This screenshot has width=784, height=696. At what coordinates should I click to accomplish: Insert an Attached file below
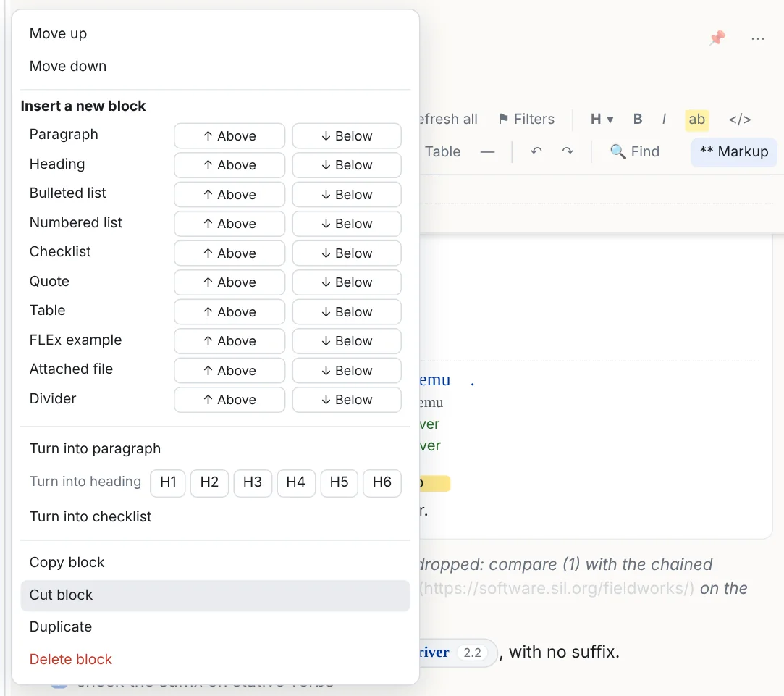click(347, 370)
